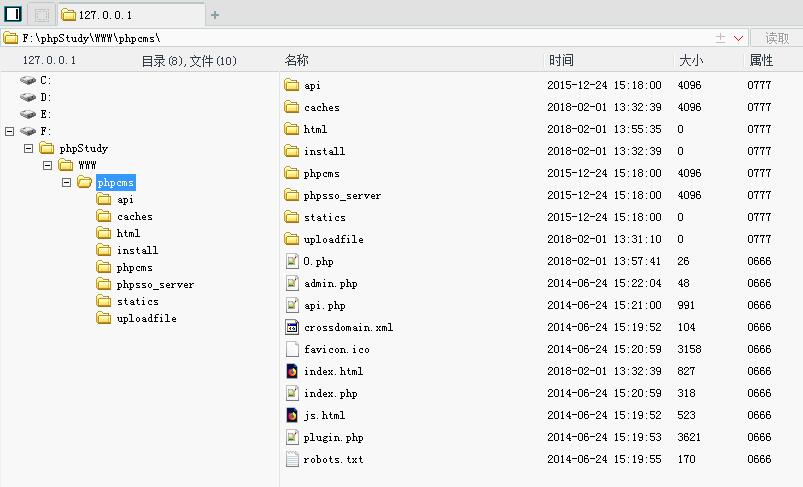Select file name admin.php
The image size is (803, 487).
click(330, 283)
